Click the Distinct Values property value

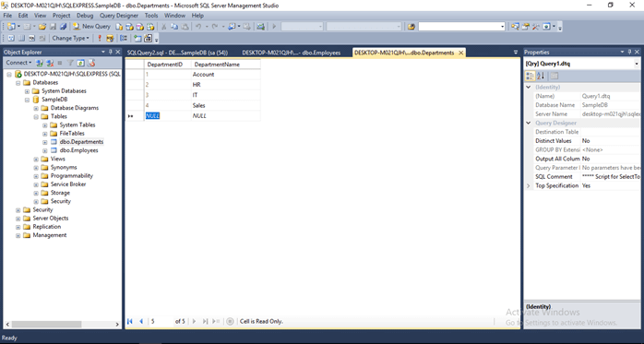point(610,141)
